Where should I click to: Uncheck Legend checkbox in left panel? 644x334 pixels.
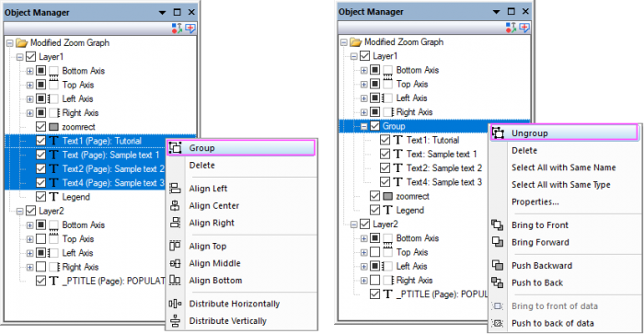tap(40, 197)
